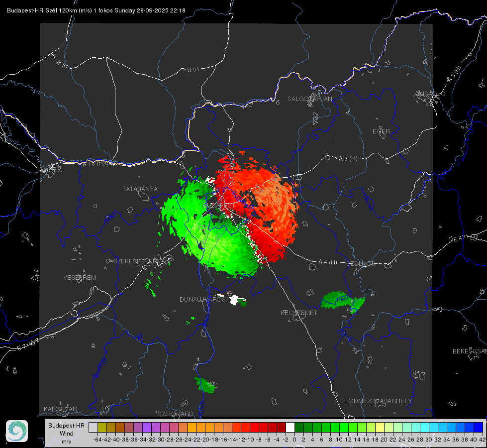The image size is (487, 448).
Task: Click the 42 value on legend scale
Action: (x=482, y=440)
